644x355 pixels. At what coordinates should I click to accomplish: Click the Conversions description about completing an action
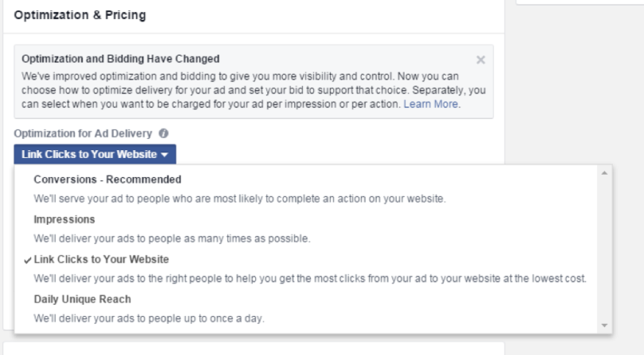coord(239,199)
